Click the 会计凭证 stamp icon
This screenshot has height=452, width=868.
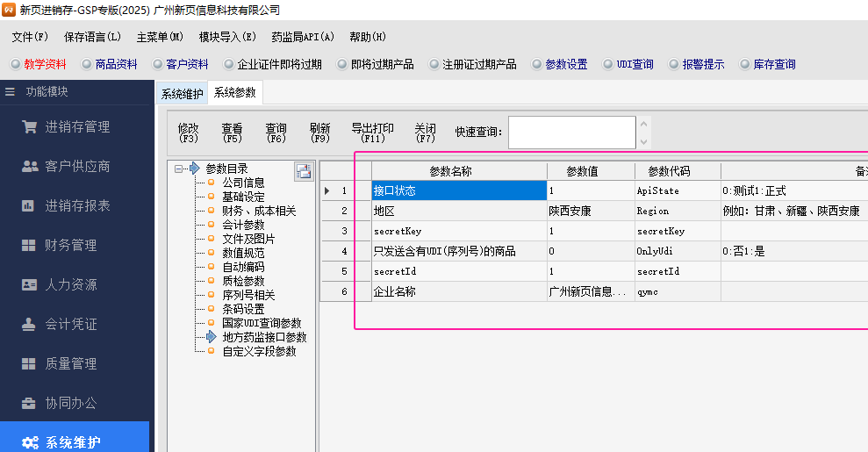[x=29, y=325]
